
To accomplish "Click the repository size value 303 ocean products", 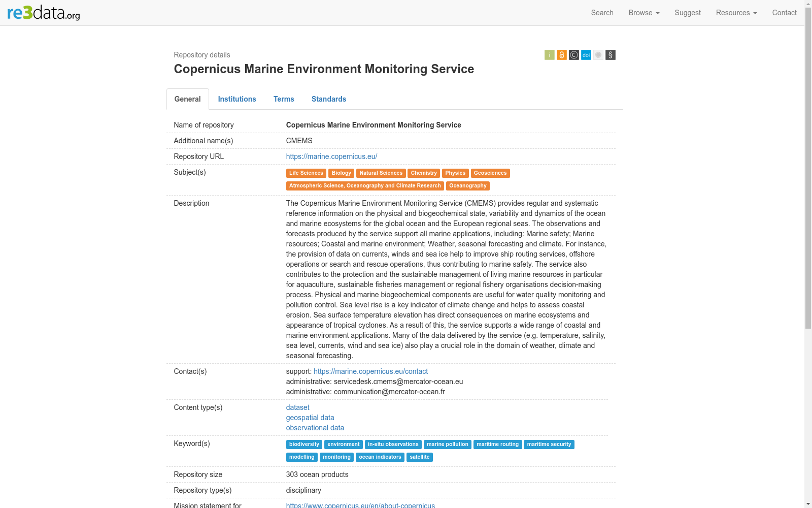I will (x=317, y=474).
